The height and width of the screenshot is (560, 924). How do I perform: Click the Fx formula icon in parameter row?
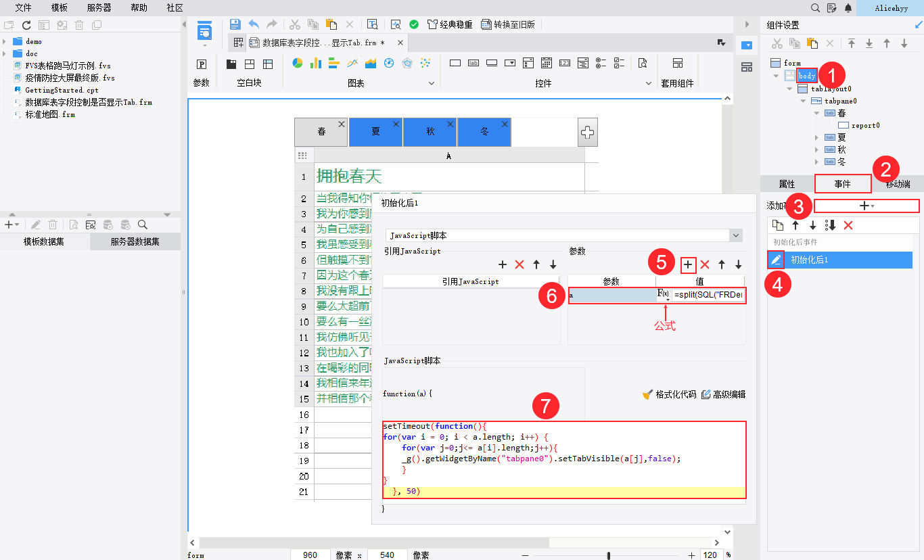point(663,295)
